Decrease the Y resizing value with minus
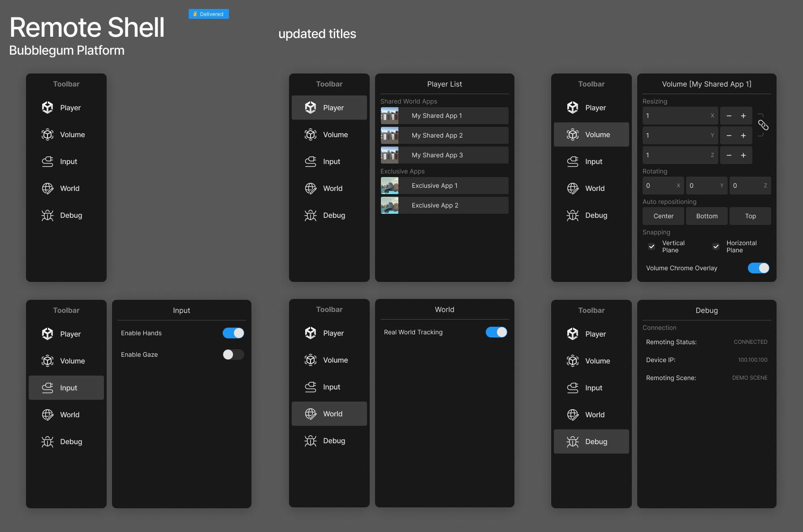The width and height of the screenshot is (803, 532). point(729,135)
